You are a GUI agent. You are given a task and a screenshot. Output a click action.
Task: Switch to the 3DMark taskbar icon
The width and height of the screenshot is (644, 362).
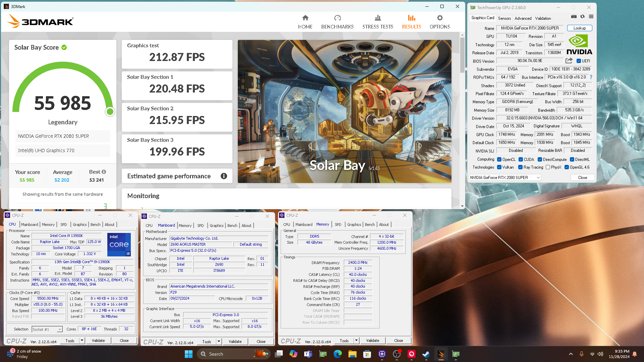coord(441,354)
